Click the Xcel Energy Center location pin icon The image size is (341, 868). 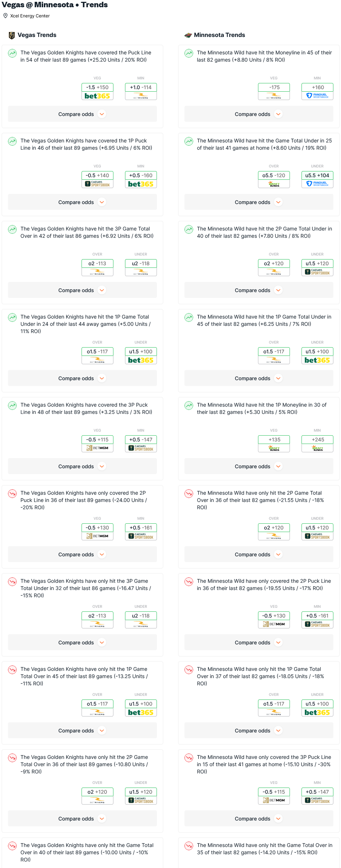tap(5, 16)
